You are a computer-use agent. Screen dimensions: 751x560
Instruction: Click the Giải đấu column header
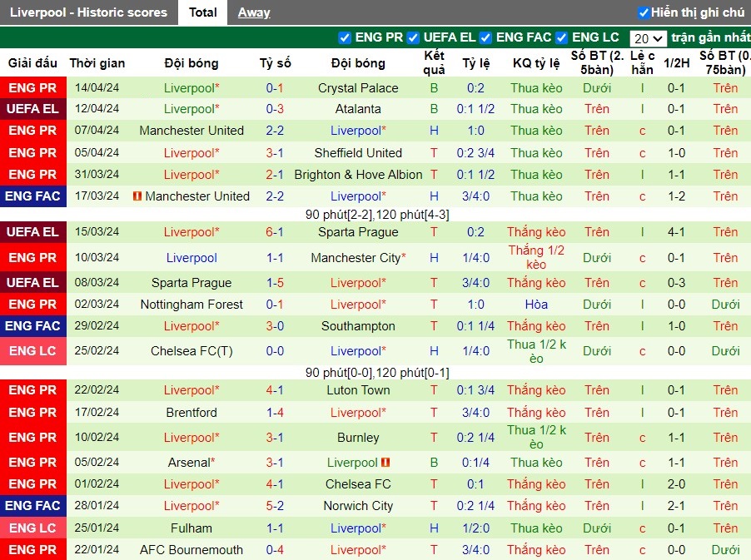coord(32,63)
